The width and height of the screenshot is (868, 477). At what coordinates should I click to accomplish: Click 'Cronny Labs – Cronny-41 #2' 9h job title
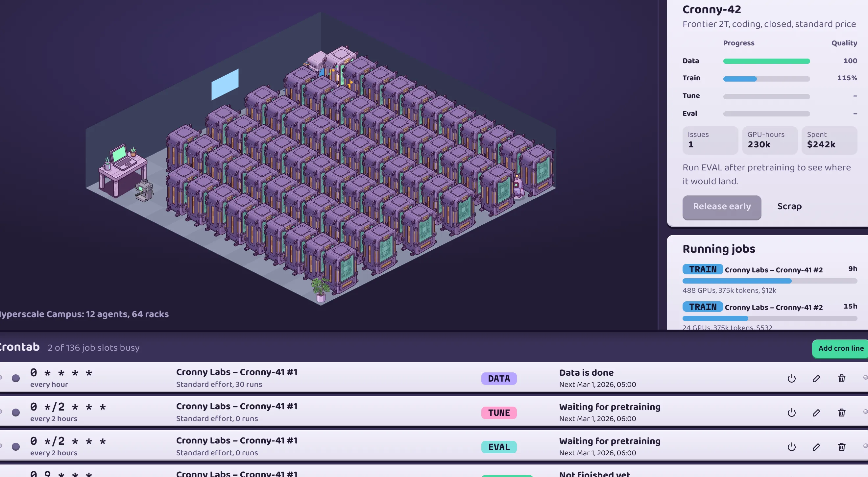tap(773, 270)
